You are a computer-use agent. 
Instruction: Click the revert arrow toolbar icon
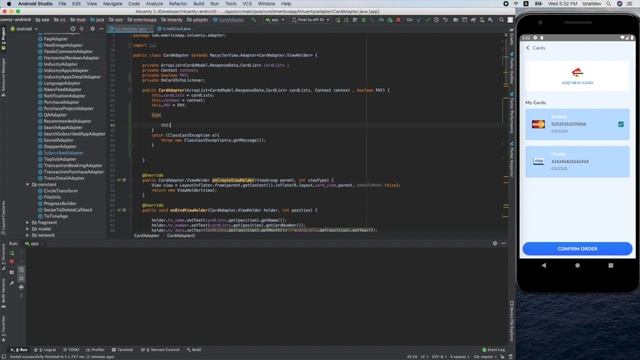click(445, 20)
